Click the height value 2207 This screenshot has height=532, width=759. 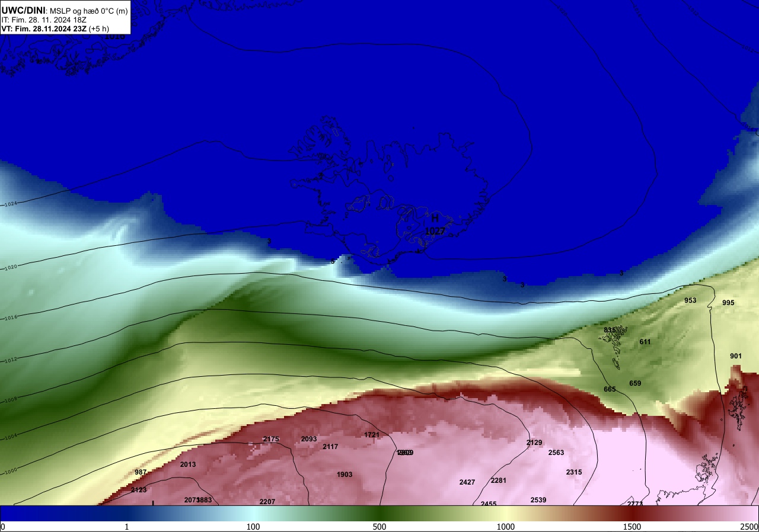coord(267,502)
